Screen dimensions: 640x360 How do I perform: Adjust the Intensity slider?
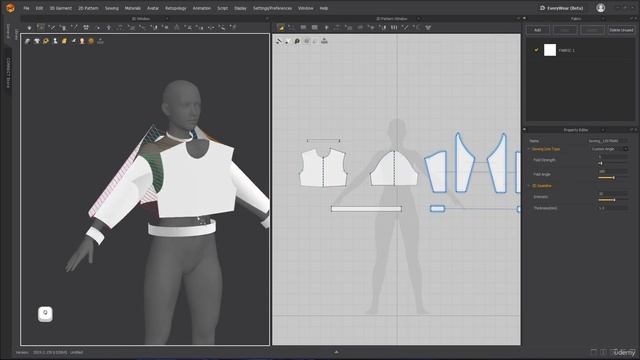click(x=612, y=200)
